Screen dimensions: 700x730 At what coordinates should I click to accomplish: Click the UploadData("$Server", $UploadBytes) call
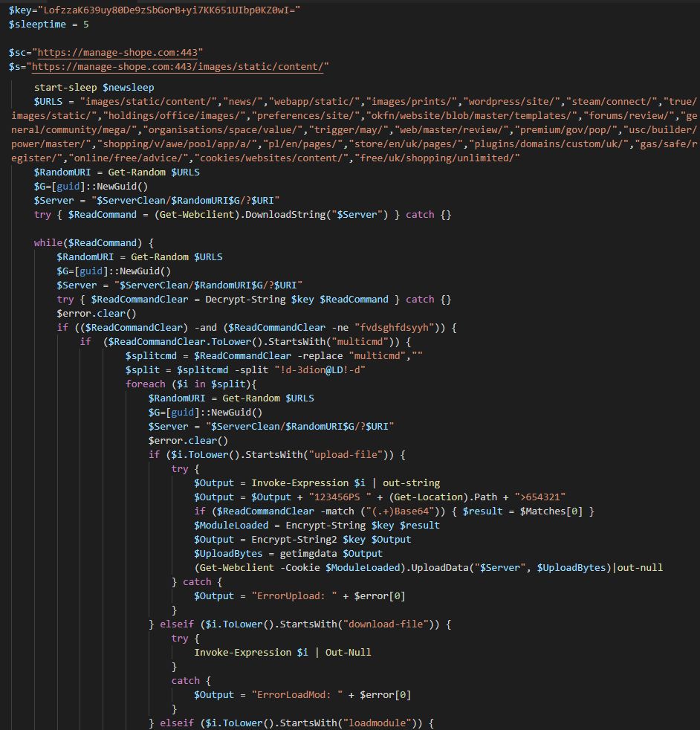[511, 567]
